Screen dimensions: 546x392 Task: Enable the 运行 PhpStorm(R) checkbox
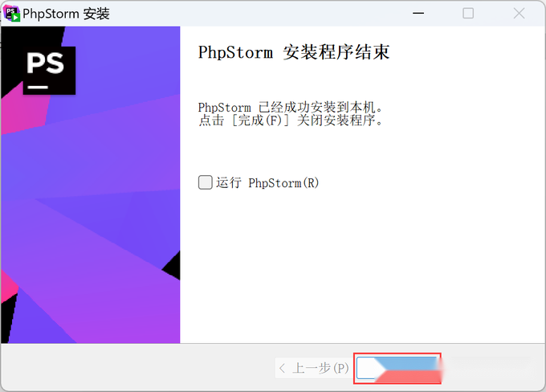[205, 182]
